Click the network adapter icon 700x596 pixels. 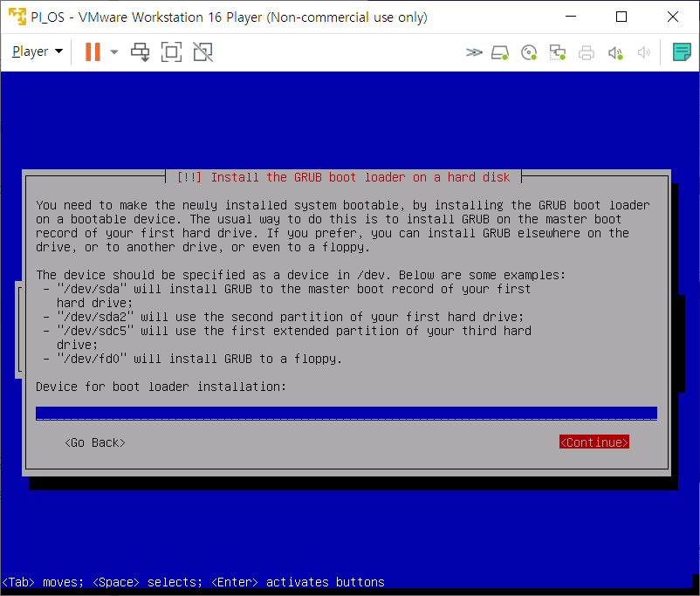[557, 52]
